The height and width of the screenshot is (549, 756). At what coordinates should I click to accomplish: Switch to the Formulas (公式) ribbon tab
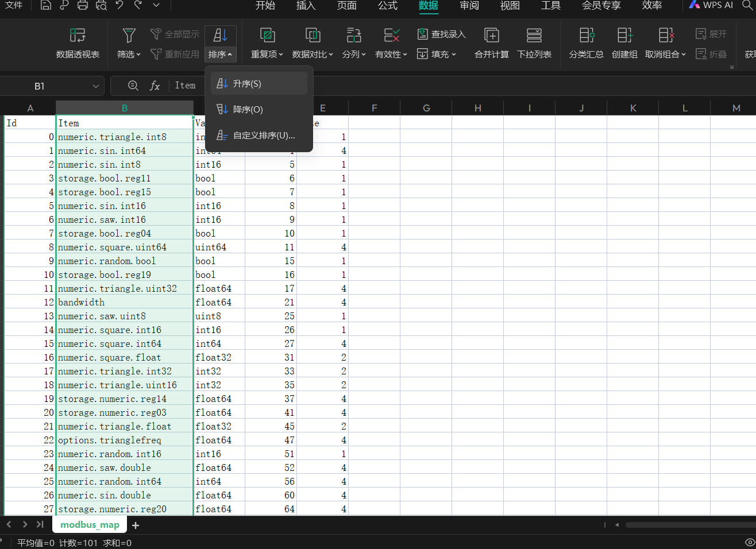[x=387, y=6]
